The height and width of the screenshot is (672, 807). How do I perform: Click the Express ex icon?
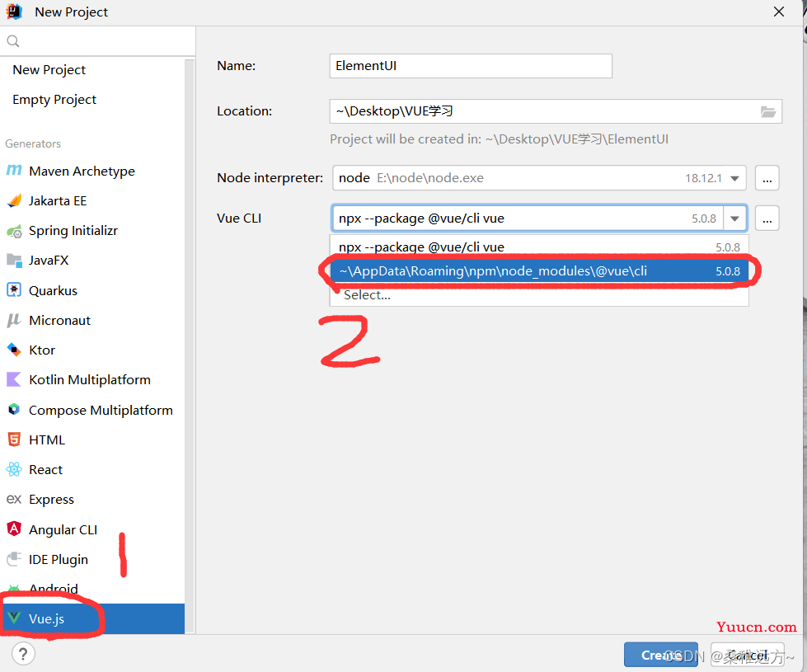14,499
